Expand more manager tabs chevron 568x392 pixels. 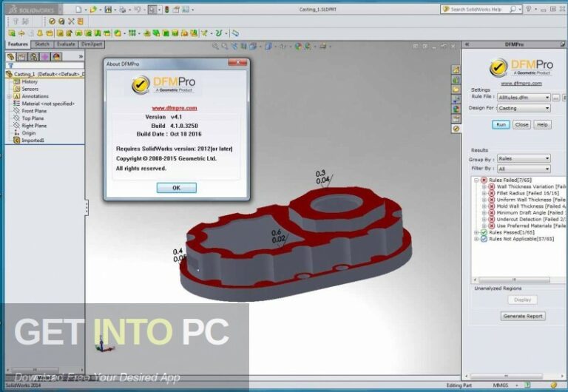(x=81, y=56)
